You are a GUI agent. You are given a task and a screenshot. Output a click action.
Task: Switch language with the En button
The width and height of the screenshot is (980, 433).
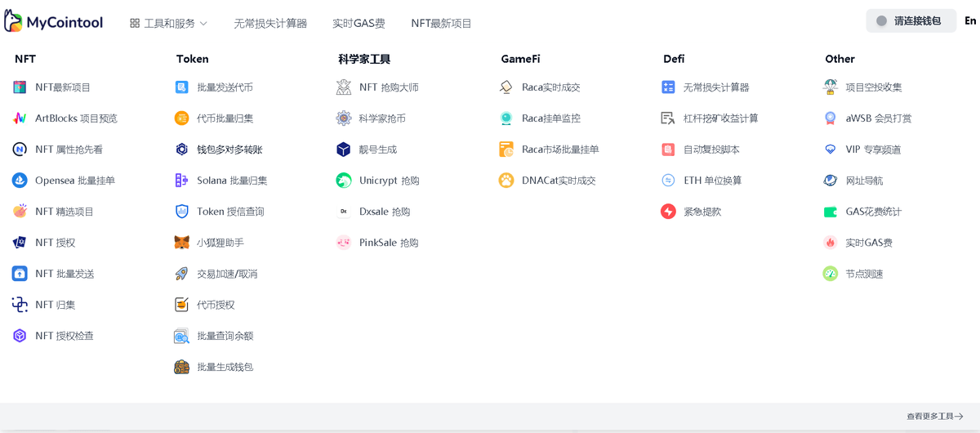click(x=970, y=21)
